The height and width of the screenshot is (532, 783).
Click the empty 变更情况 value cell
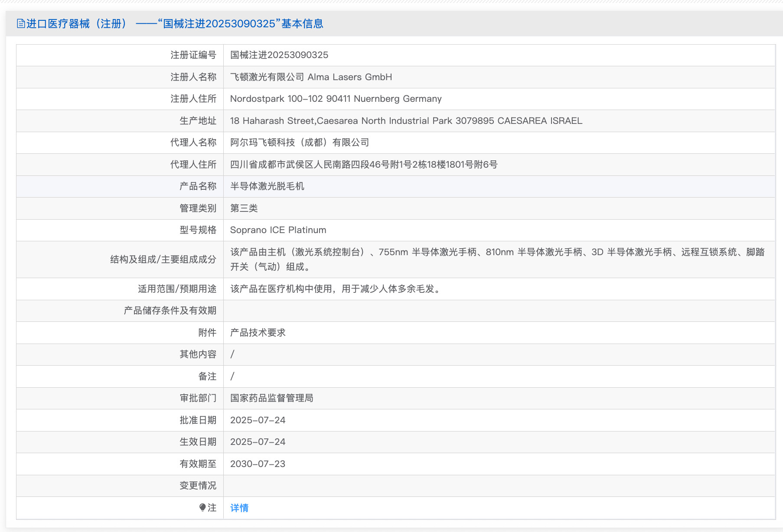(390, 486)
